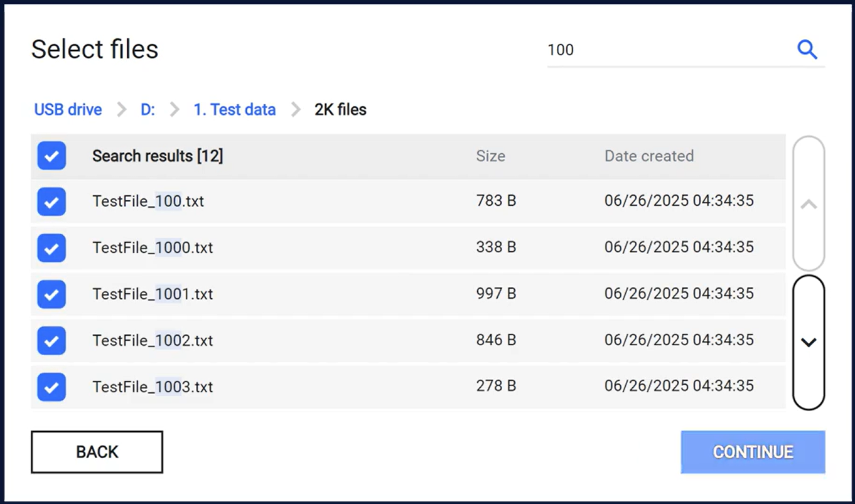855x504 pixels.
Task: Sort by the Size column header
Action: (x=490, y=156)
